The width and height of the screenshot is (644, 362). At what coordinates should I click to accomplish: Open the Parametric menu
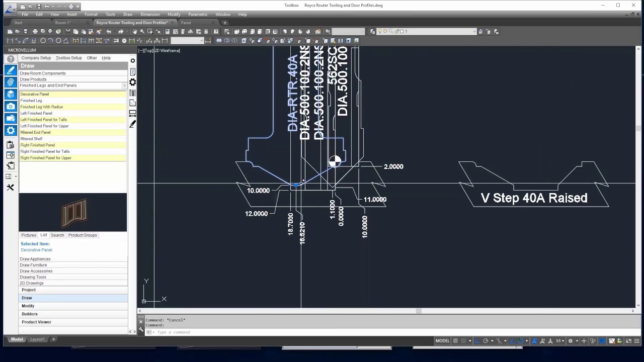click(x=198, y=15)
